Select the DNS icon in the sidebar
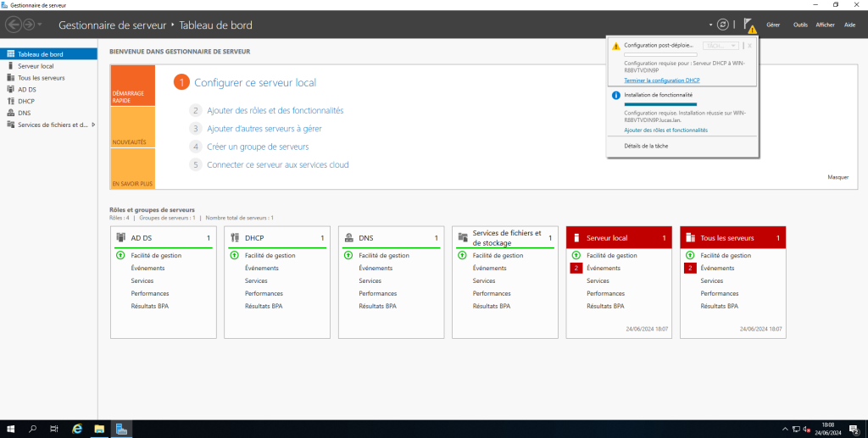The image size is (868, 438). 10,113
